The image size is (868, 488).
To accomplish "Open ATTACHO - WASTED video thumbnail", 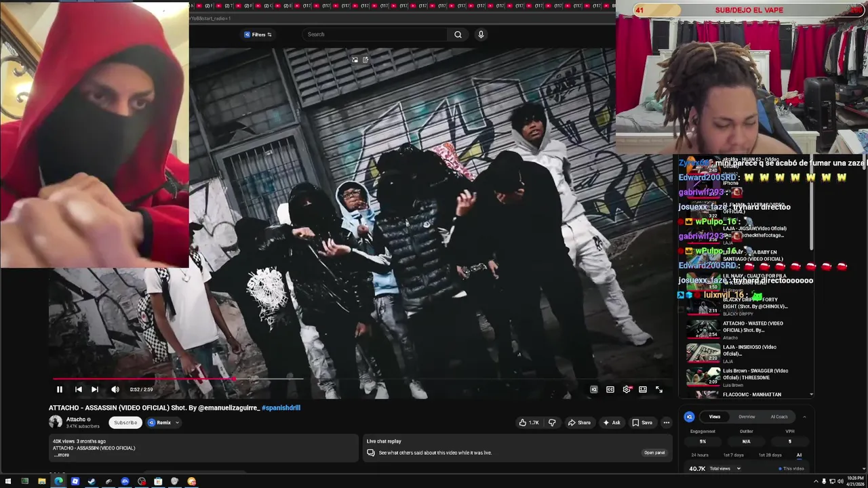I will [x=703, y=328].
